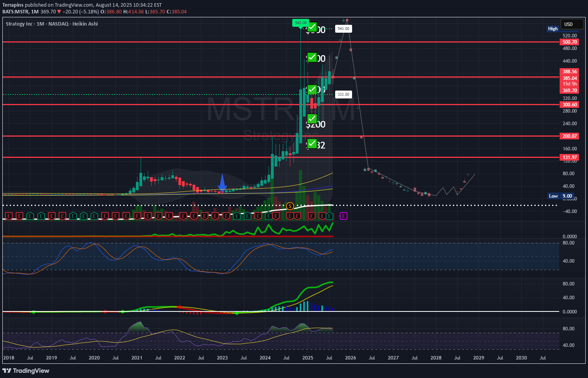Click the green 543.00 price flag

point(300,23)
